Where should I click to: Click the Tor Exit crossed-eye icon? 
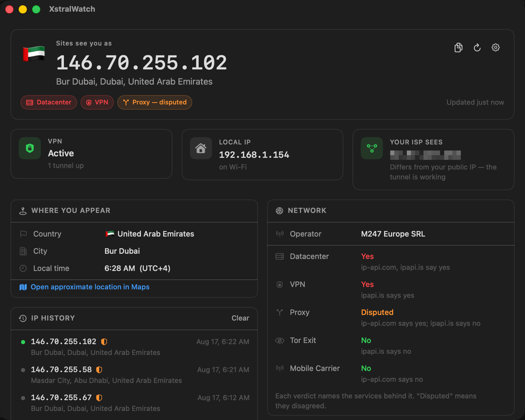point(280,341)
